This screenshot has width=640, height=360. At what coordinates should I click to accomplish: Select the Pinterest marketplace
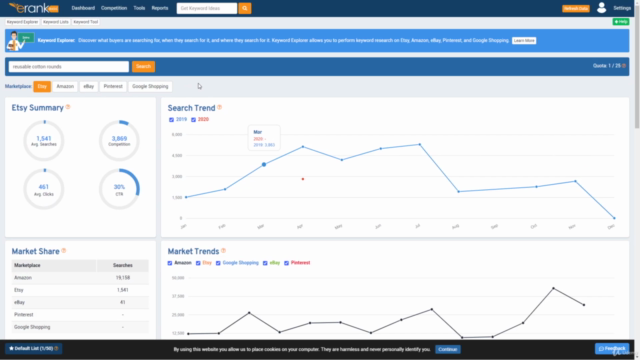(x=113, y=87)
